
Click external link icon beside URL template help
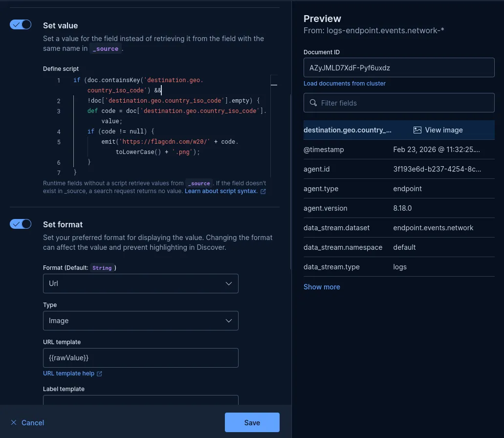[99, 373]
